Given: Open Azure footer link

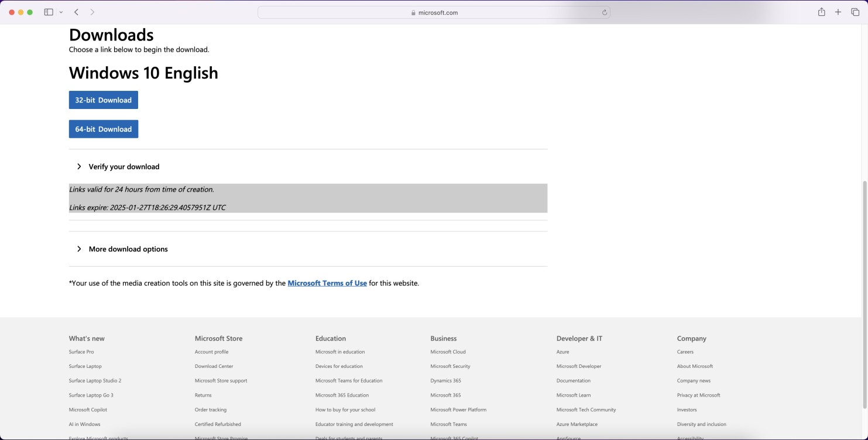Looking at the screenshot, I should 563,352.
